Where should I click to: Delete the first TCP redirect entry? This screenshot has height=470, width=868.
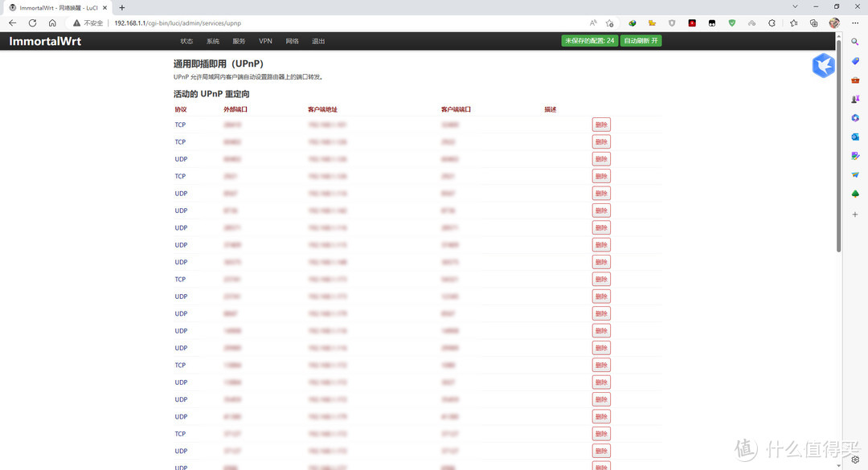click(x=601, y=125)
